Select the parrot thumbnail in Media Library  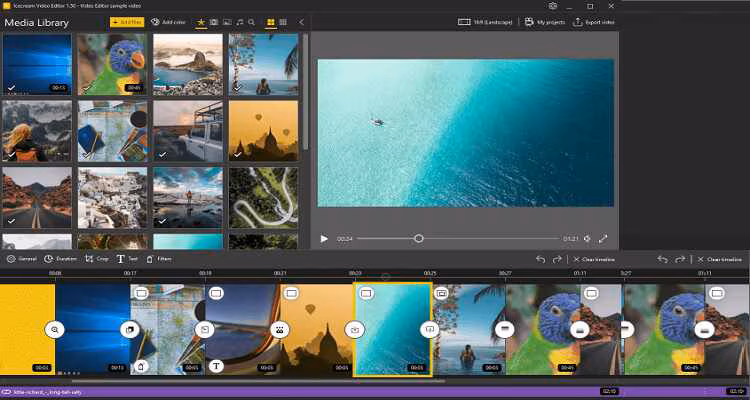[113, 63]
